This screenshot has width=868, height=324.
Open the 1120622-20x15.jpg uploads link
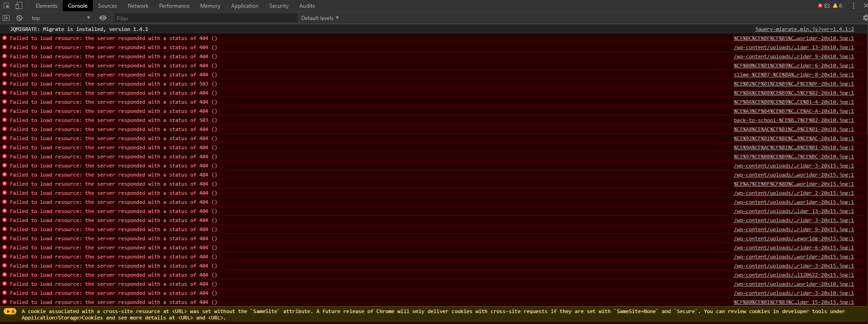coord(794,275)
